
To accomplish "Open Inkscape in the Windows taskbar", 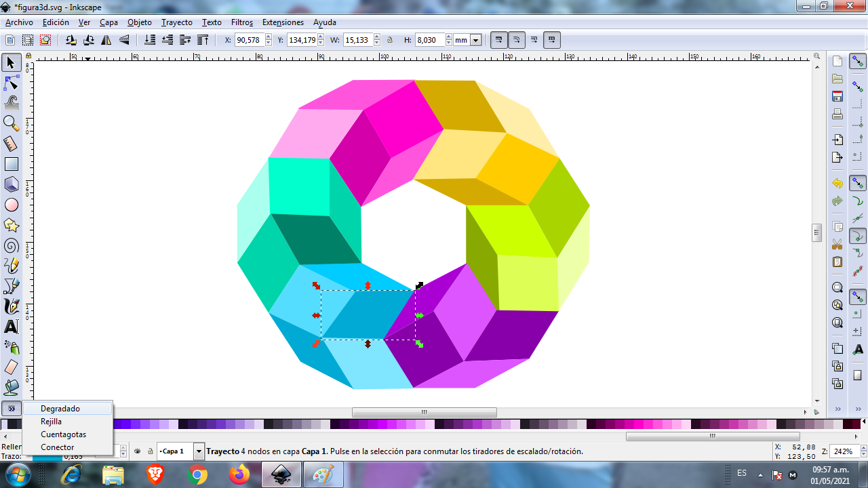I will (281, 475).
